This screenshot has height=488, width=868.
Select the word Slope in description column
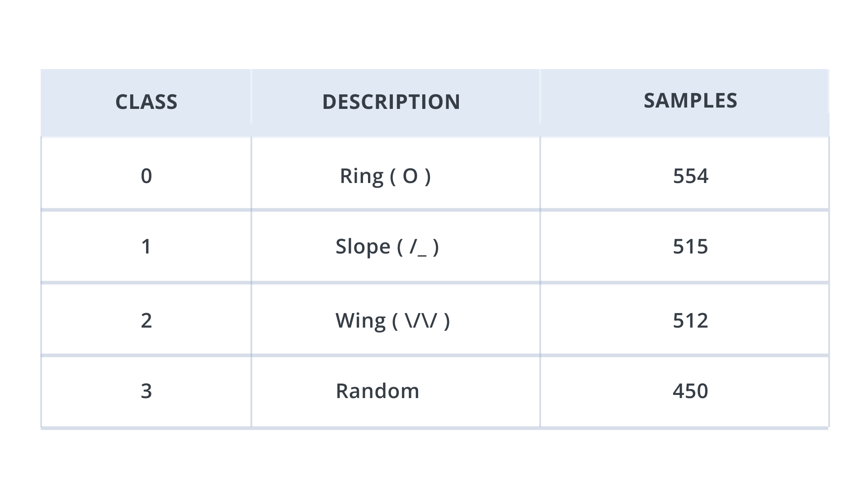pos(363,247)
